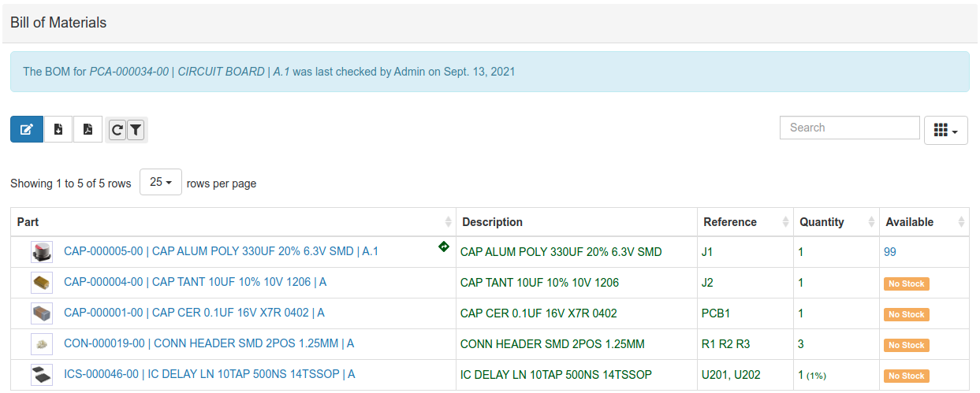980x393 pixels.
Task: Click the ICS-000046-00 chip thumbnail image
Action: (x=41, y=375)
